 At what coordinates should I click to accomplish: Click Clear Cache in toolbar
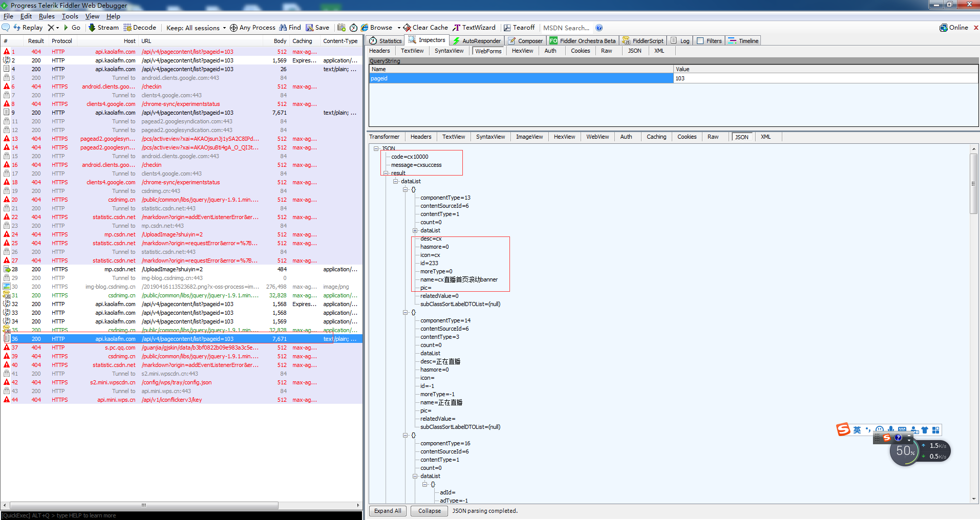tap(425, 28)
